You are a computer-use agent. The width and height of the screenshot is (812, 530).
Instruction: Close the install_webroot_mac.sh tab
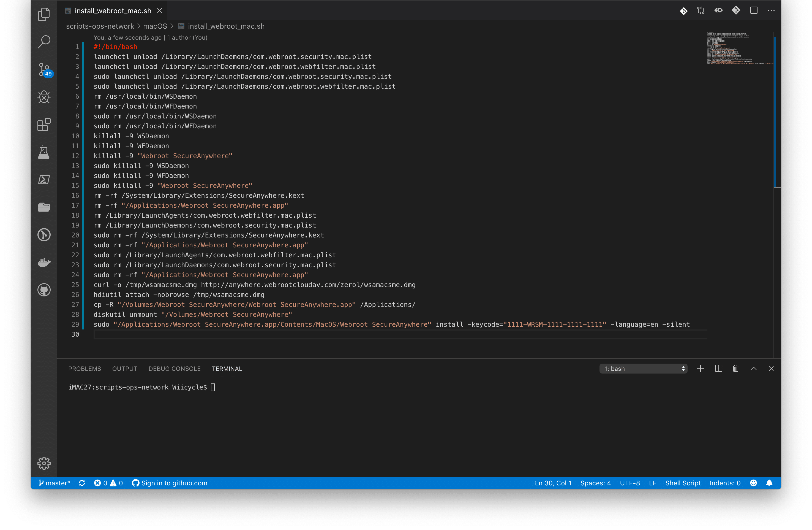(160, 10)
